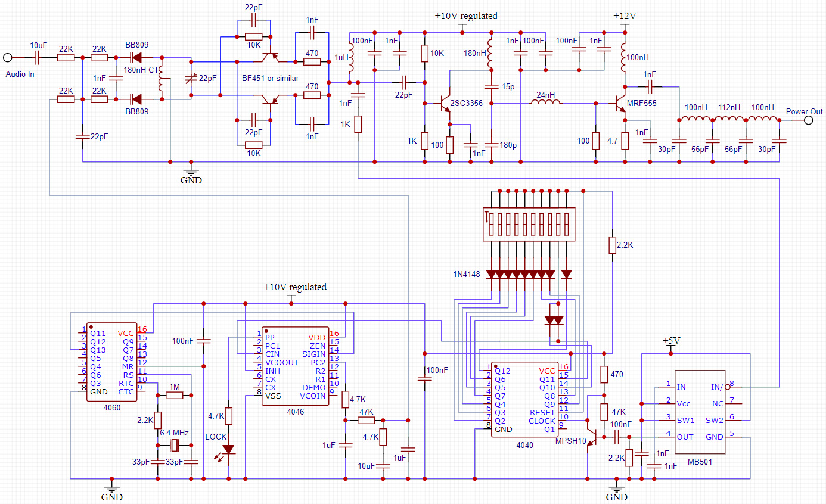Click the 'NC' pin label on MB501

coord(718,403)
